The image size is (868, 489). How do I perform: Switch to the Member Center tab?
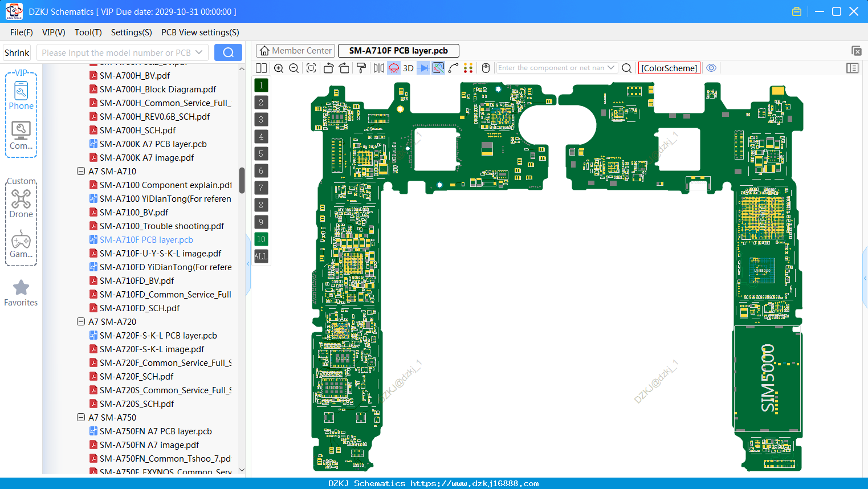[x=295, y=51]
